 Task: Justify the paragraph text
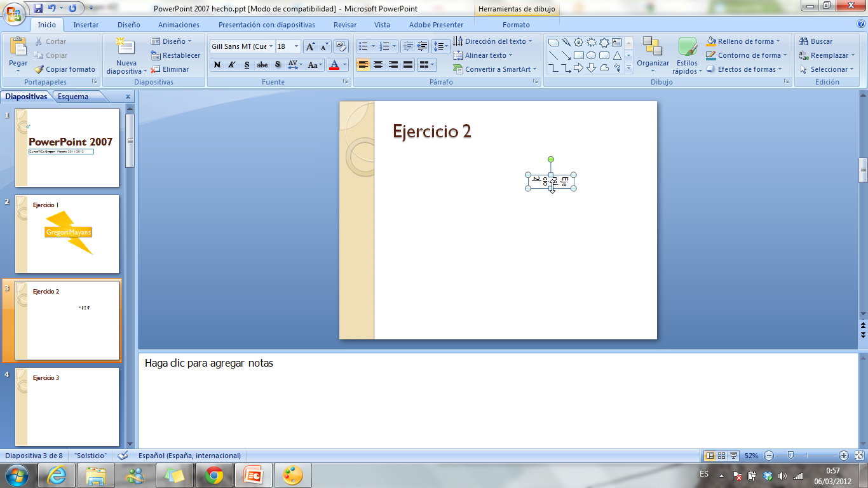407,65
